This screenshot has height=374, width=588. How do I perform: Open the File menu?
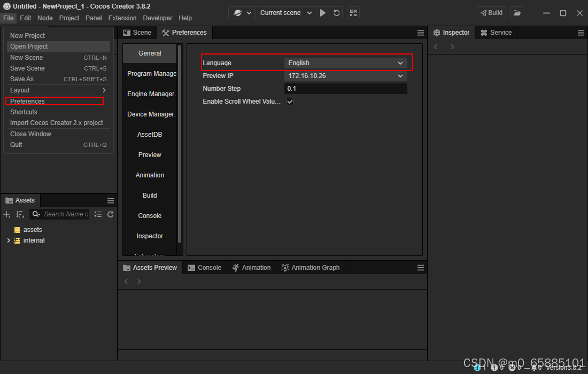coord(8,18)
